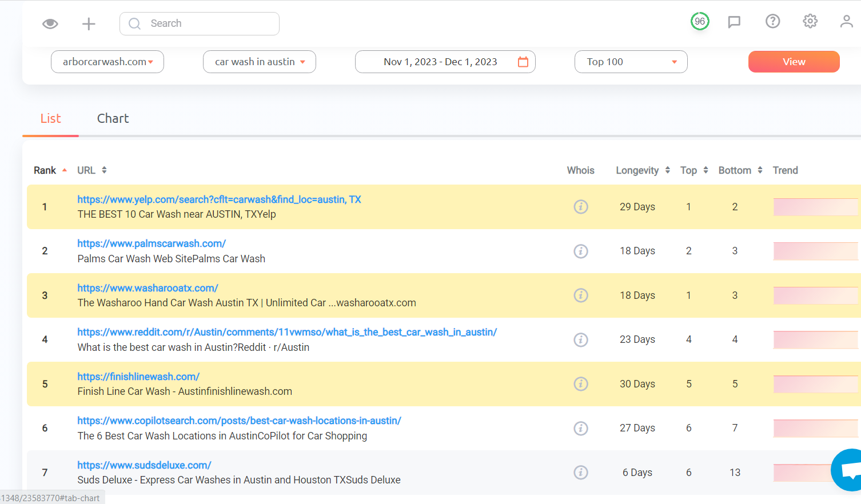The image size is (861, 504).
Task: Sort the table by Rank
Action: click(50, 170)
